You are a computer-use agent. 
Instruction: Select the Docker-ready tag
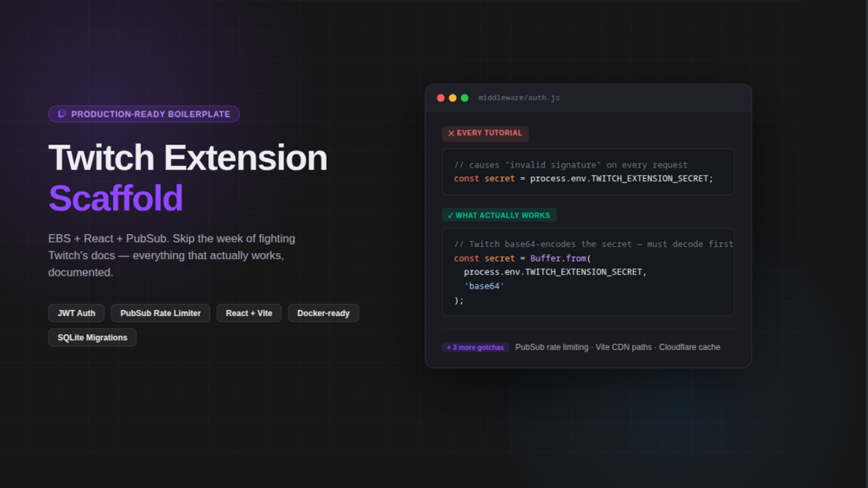coord(323,314)
